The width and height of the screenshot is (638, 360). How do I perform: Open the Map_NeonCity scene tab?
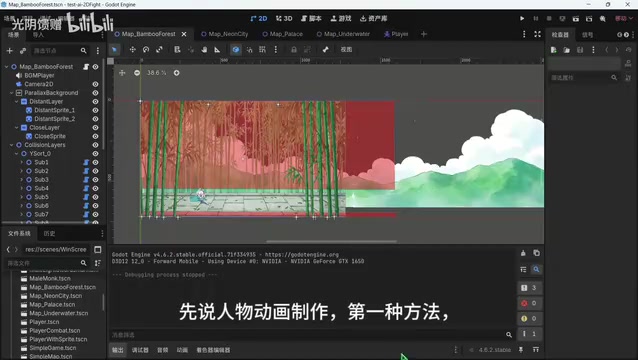pos(225,34)
